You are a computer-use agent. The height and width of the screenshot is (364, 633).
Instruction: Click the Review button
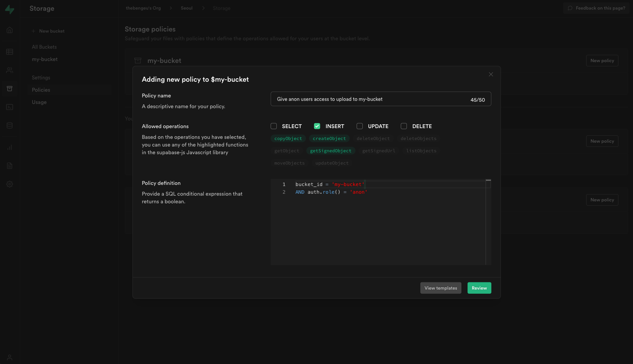pyautogui.click(x=479, y=288)
